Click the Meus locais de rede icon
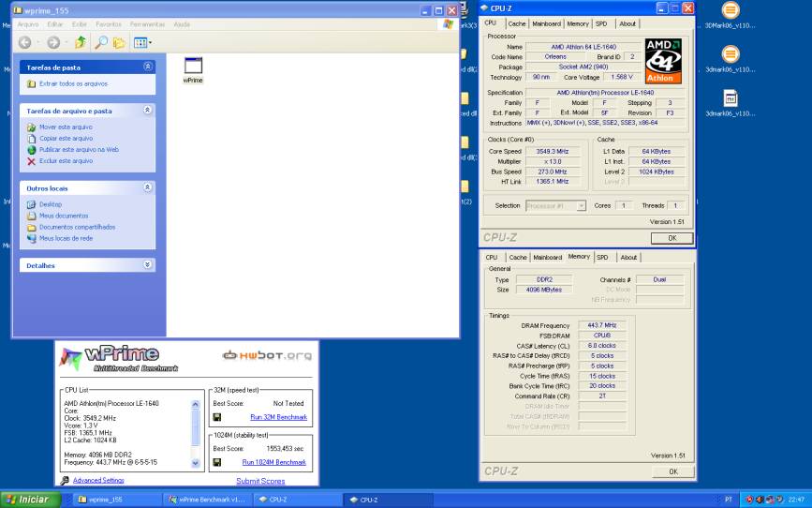812x508 pixels. tap(32, 238)
